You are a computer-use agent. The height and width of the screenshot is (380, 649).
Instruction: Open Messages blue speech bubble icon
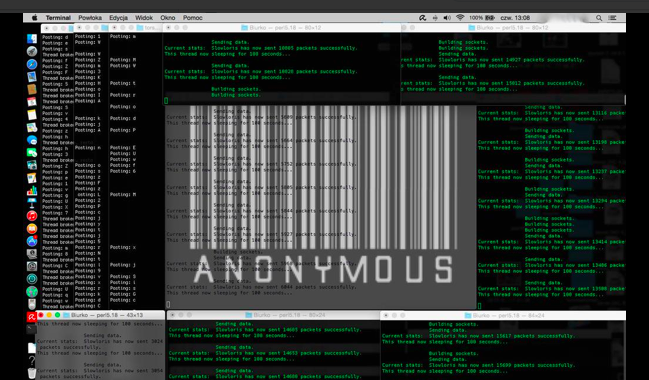tap(32, 140)
